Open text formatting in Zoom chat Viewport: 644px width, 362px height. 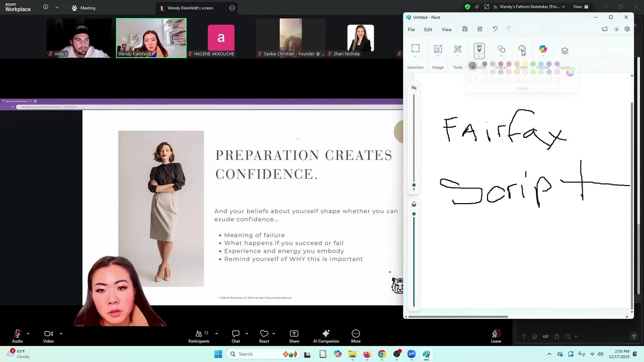523,336
